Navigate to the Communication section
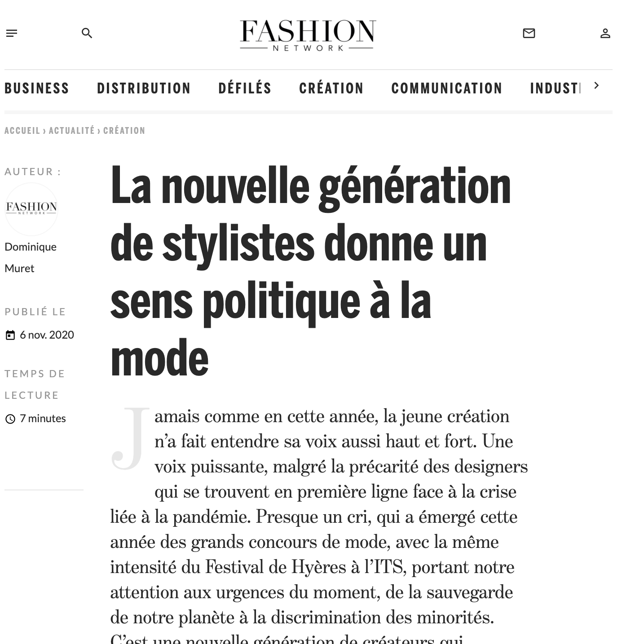The height and width of the screenshot is (644, 644). pos(446,88)
